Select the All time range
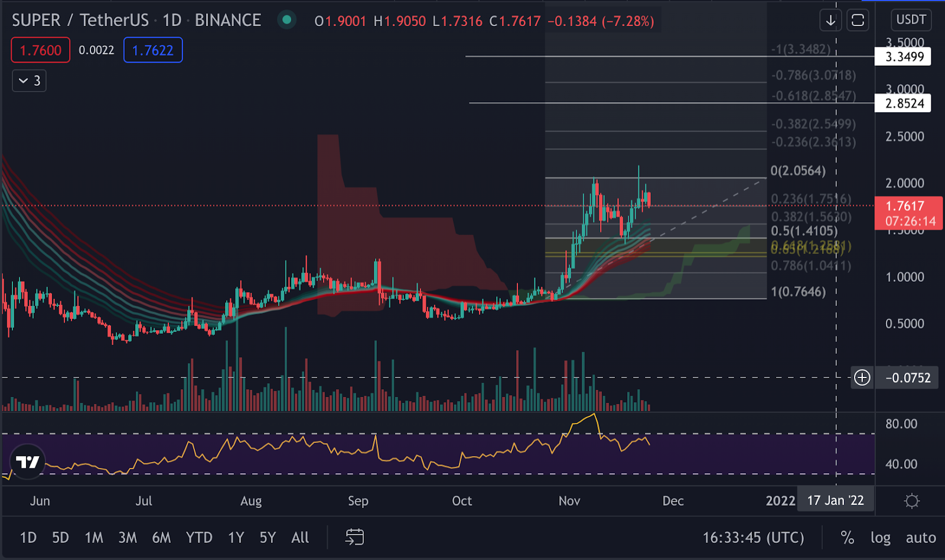 click(300, 538)
